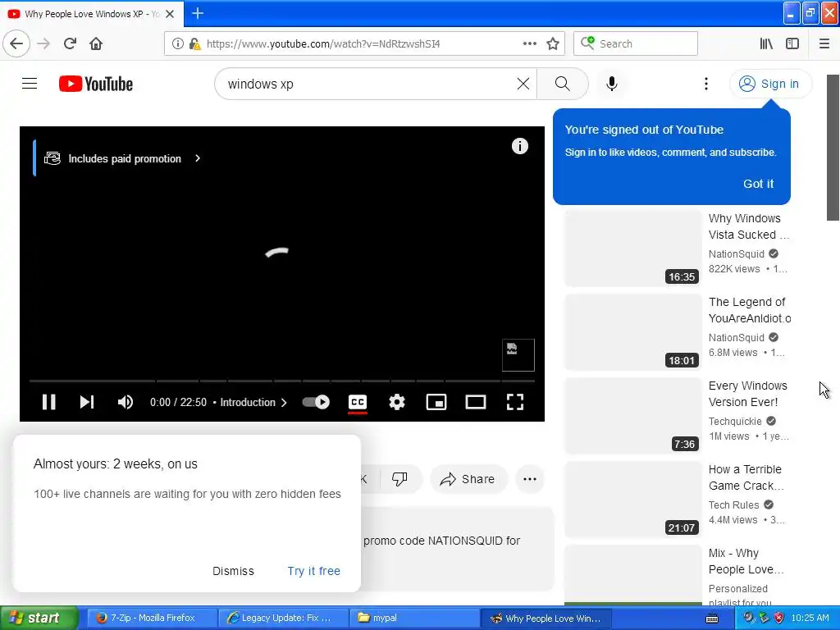
Task: Open page actions three-dot menu in address bar
Action: pyautogui.click(x=529, y=44)
